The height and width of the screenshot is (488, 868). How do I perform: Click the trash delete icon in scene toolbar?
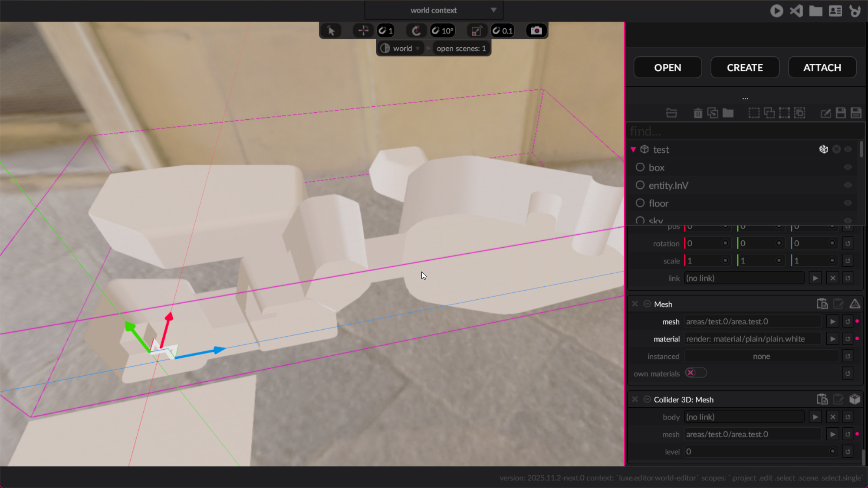coord(698,113)
